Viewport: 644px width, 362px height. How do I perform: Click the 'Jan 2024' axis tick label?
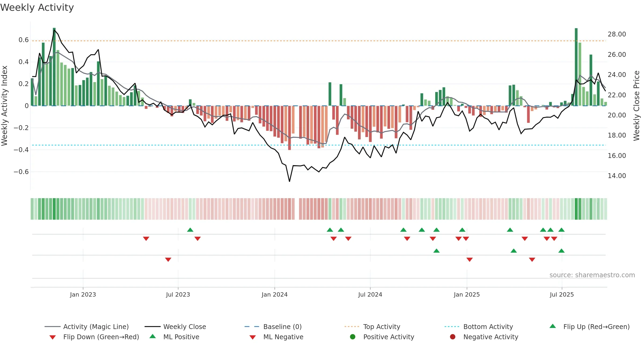tap(275, 294)
